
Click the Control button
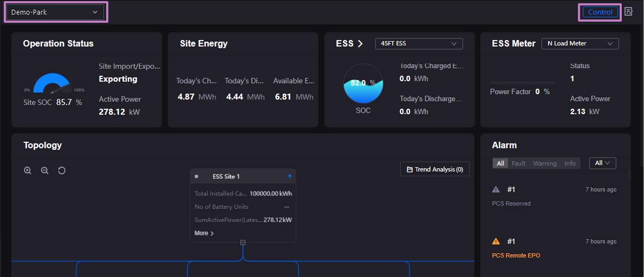(x=600, y=12)
